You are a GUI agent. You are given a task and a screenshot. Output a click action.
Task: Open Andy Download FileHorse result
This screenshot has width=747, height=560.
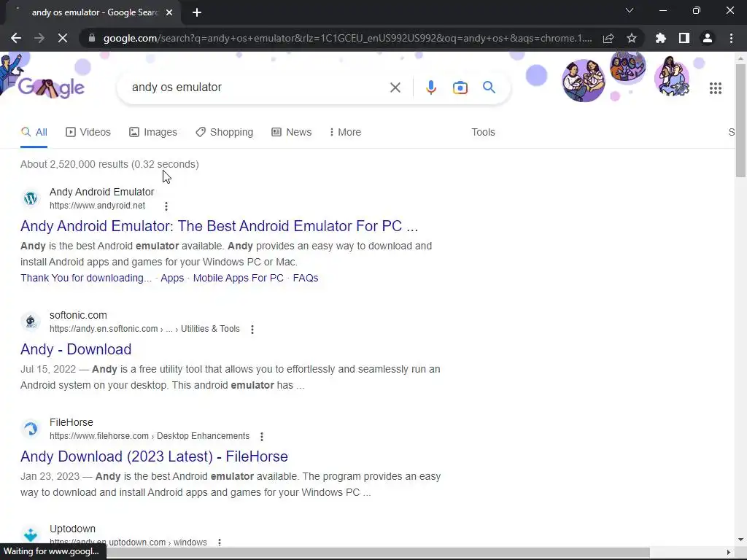pyautogui.click(x=154, y=456)
